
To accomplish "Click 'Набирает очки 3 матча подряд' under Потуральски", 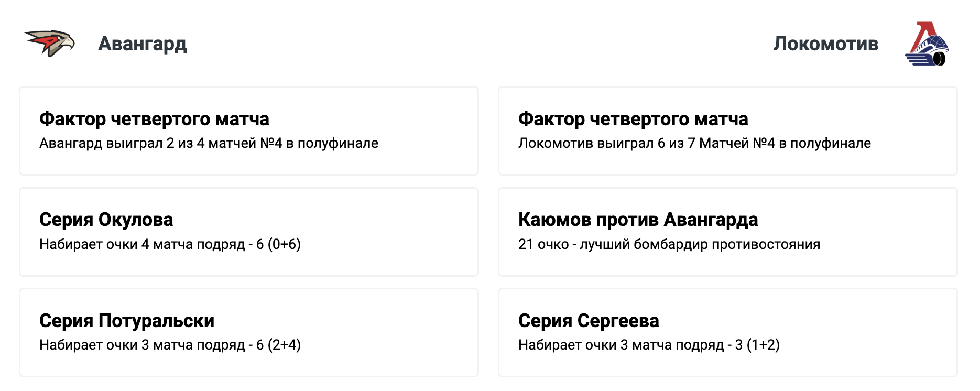I will (x=142, y=345).
